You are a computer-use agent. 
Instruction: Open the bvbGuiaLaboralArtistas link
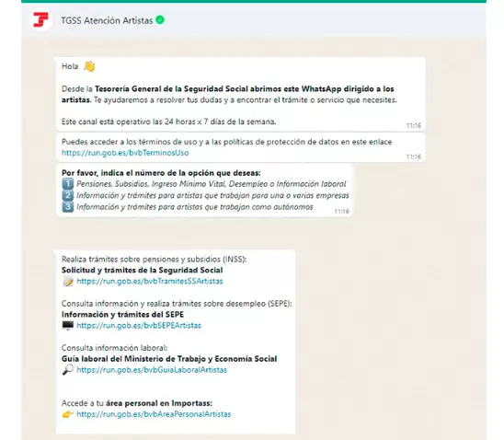tap(152, 370)
